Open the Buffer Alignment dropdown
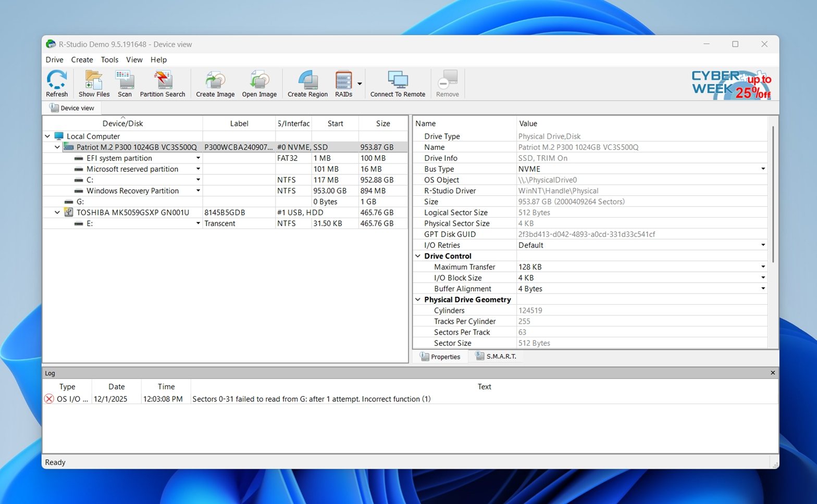The image size is (817, 504). pyautogui.click(x=763, y=289)
